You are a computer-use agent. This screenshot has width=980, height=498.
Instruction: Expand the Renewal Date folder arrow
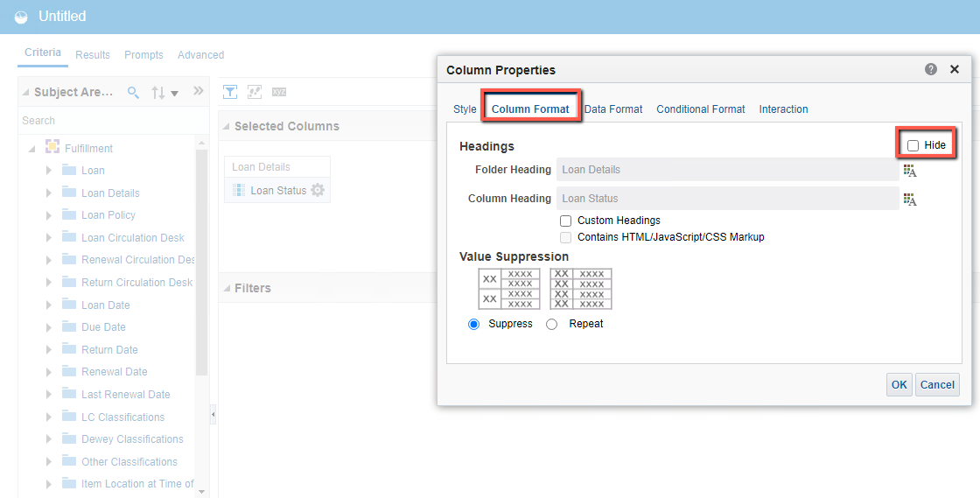(49, 372)
